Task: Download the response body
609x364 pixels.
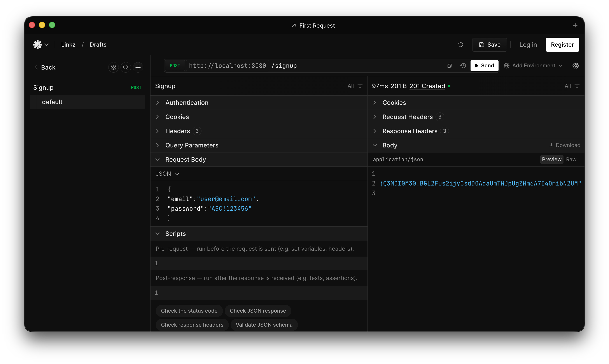Action: point(564,145)
